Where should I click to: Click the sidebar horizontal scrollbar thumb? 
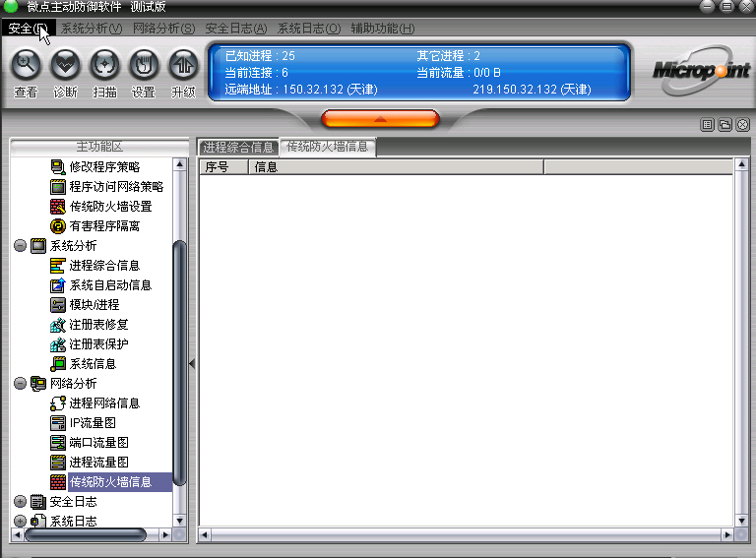(86, 534)
